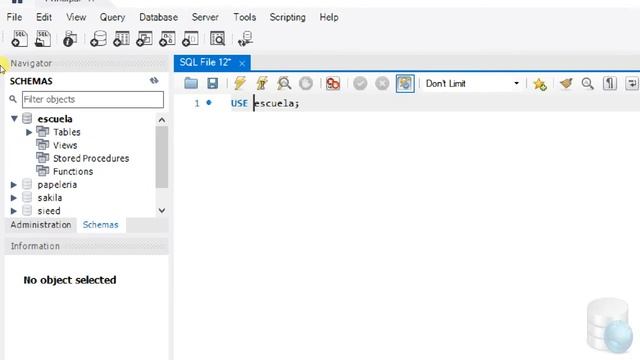Save statement as snippet star icon
Image resolution: width=640 pixels, height=360 pixels.
click(x=539, y=84)
